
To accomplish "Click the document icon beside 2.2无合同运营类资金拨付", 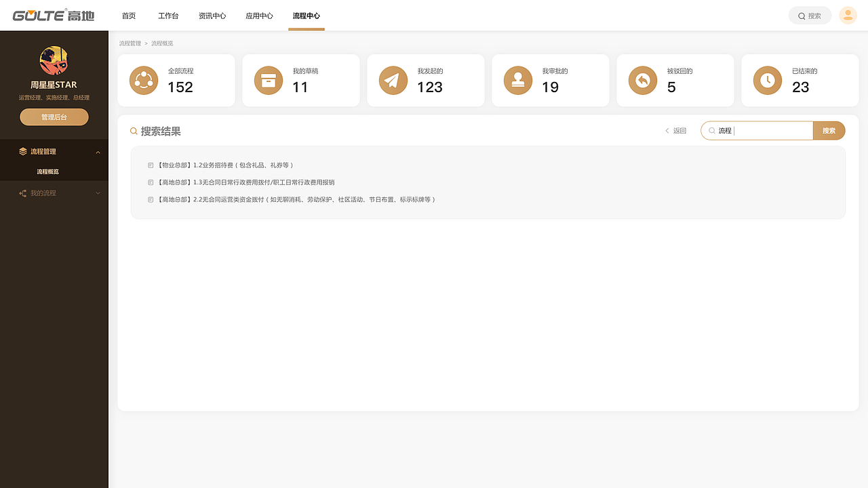I will pos(151,200).
